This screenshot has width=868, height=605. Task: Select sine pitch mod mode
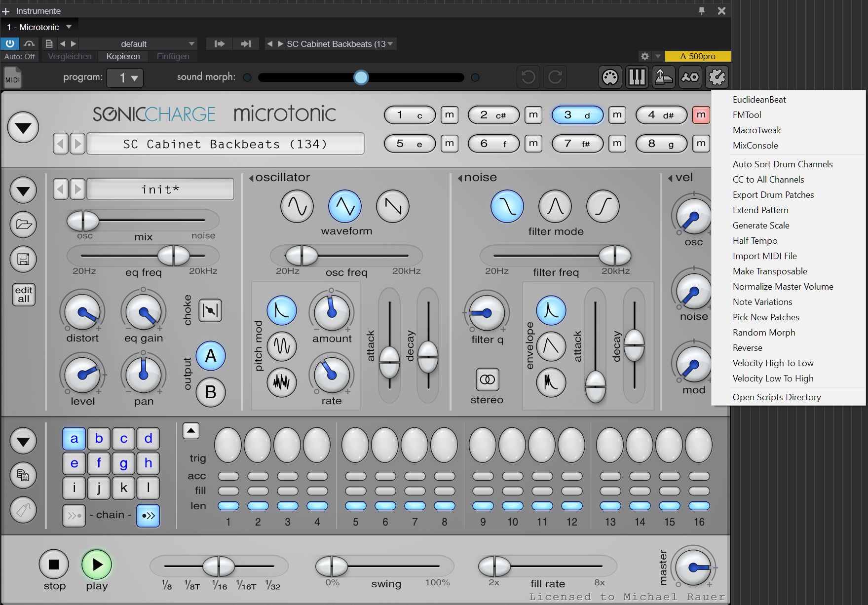tap(282, 346)
